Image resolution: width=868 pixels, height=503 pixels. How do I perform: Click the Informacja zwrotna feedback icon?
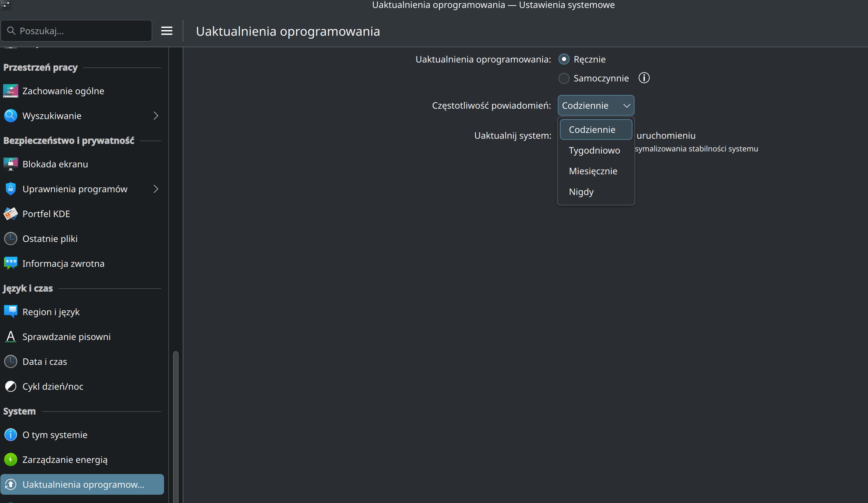(11, 264)
